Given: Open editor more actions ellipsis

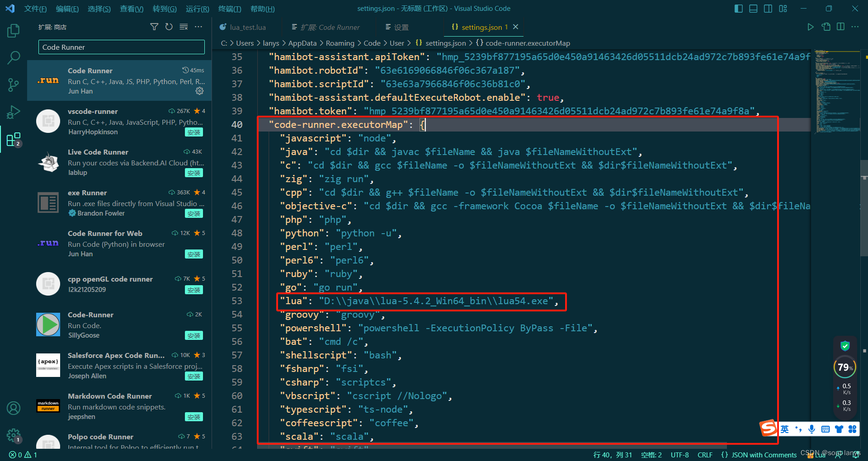Looking at the screenshot, I should coord(855,27).
